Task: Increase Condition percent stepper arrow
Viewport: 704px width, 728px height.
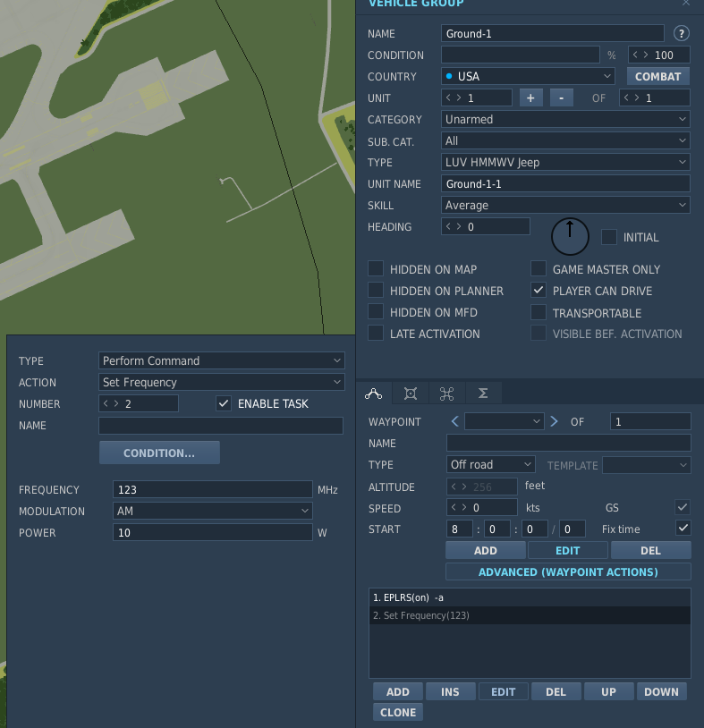Action: tap(646, 55)
